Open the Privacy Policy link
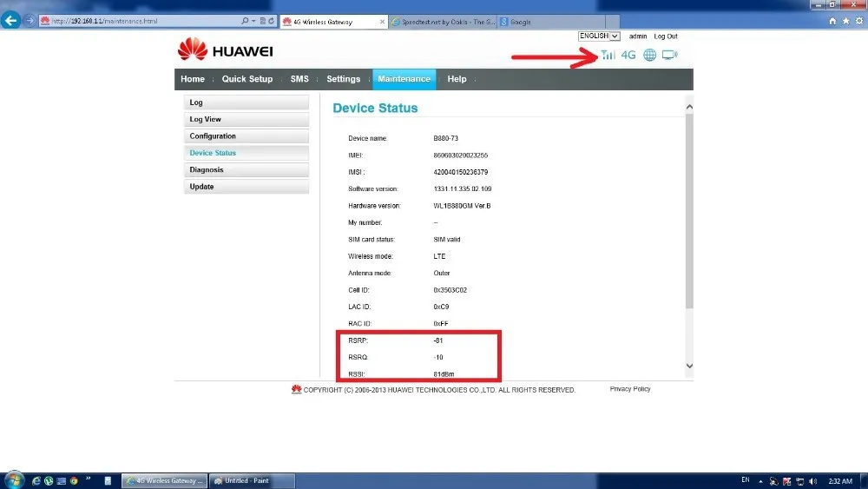 (x=630, y=389)
